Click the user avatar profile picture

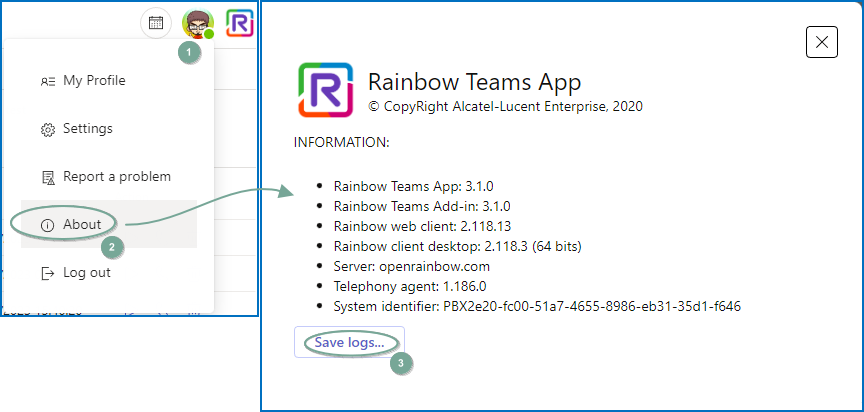(x=198, y=24)
